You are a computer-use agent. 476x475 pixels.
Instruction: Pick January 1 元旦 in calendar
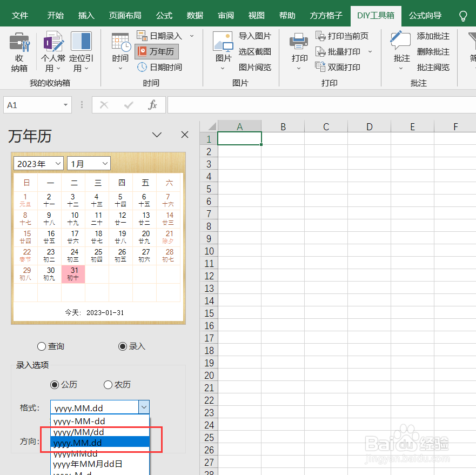click(26, 200)
